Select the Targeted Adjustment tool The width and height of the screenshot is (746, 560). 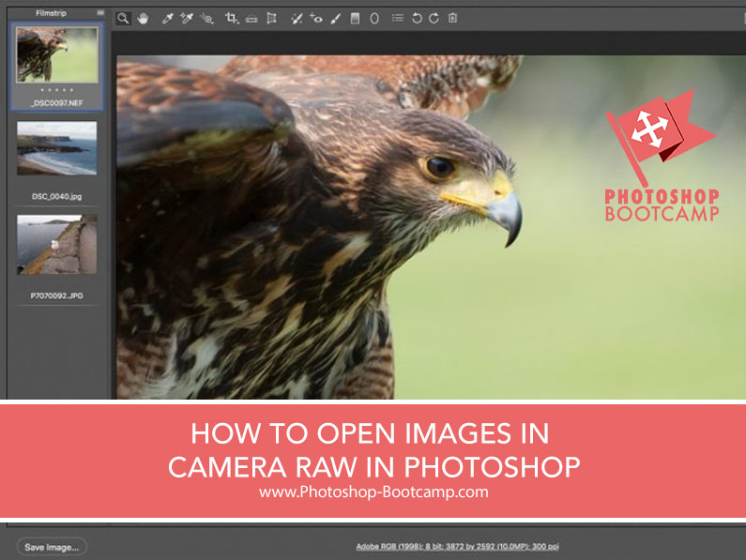[x=206, y=19]
